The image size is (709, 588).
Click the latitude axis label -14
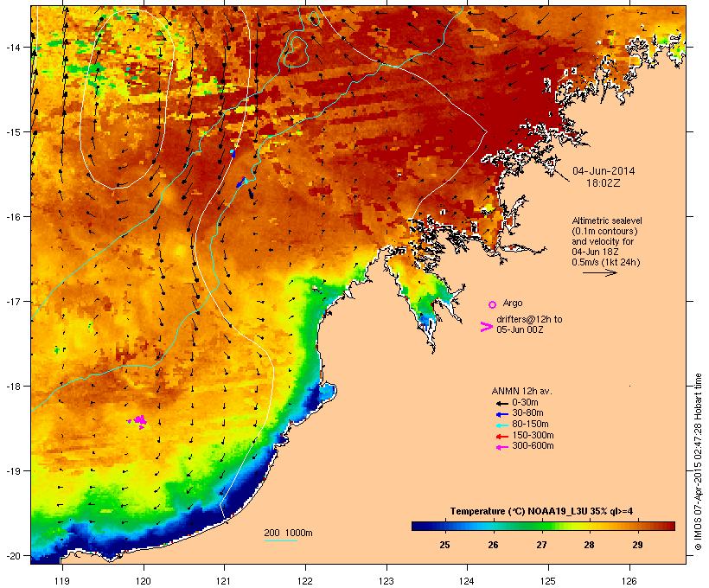(x=13, y=47)
